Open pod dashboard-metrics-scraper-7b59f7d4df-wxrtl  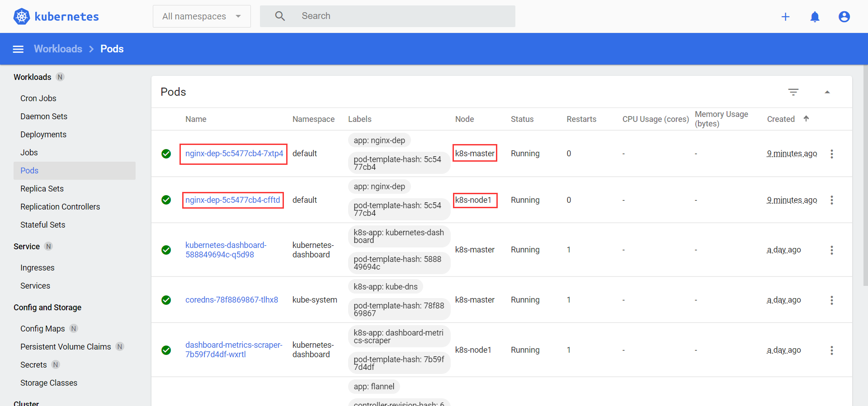(234, 350)
